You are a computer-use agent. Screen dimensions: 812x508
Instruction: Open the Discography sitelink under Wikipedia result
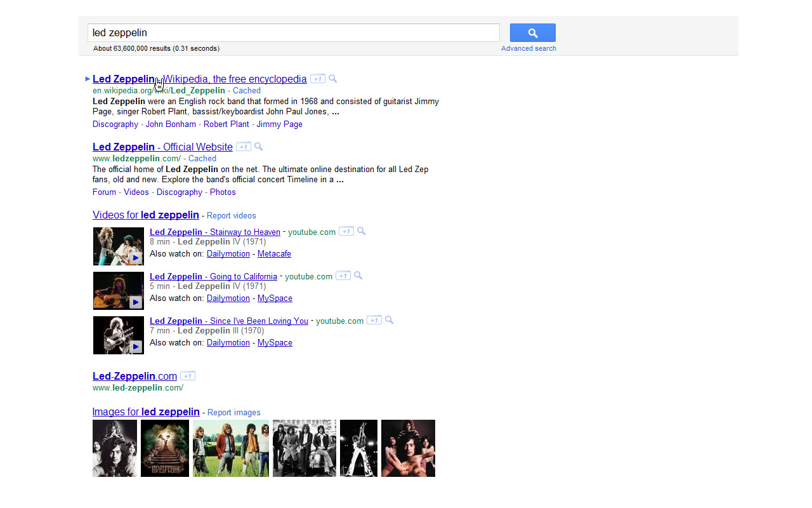[x=115, y=124]
